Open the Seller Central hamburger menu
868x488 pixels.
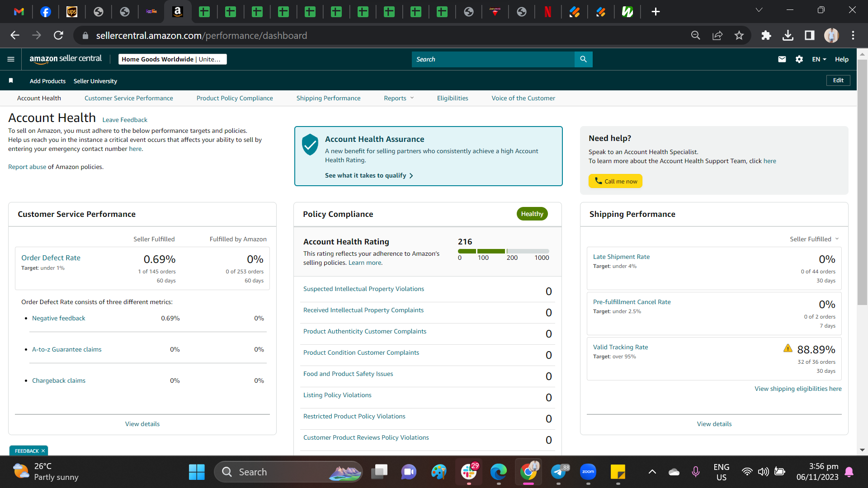[11, 59]
